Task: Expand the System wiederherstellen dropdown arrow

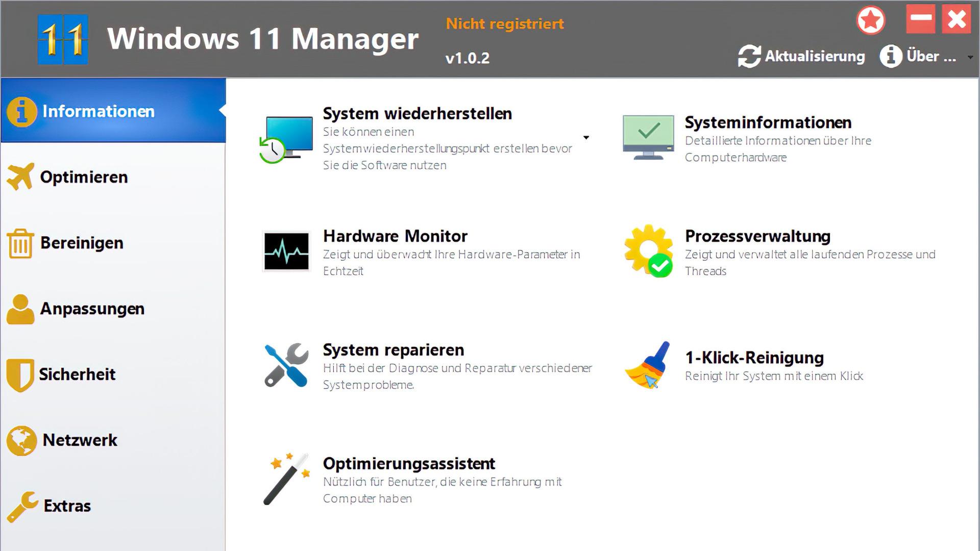Action: (586, 138)
